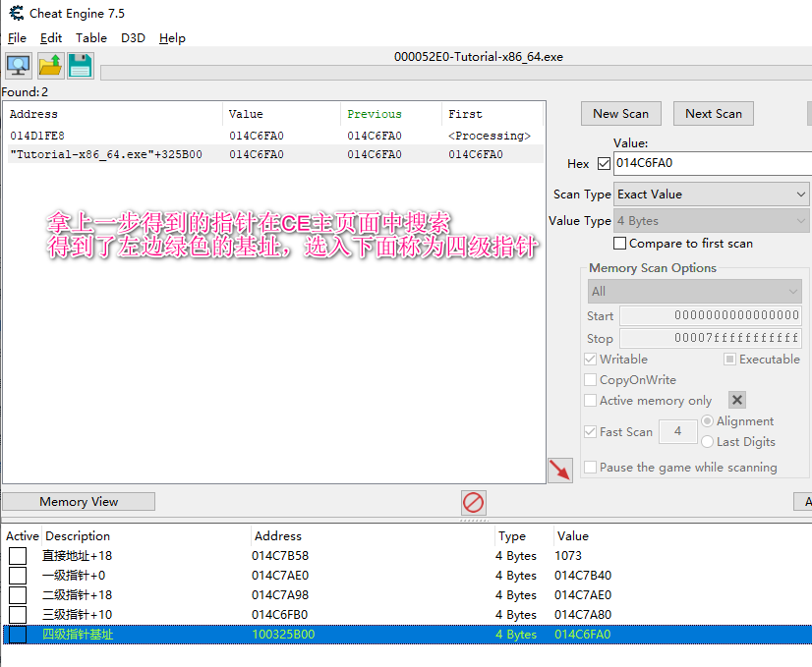Screen dimensions: 812x667
Task: Open the Value Type dropdown
Action: tap(711, 221)
